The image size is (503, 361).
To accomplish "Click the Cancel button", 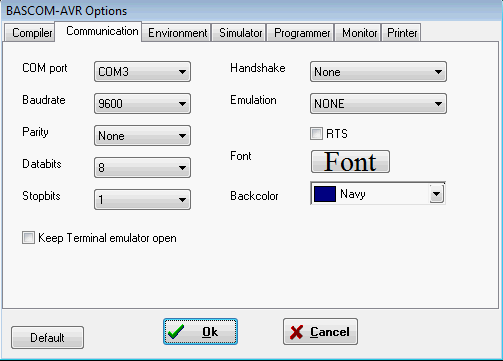I will (x=320, y=332).
